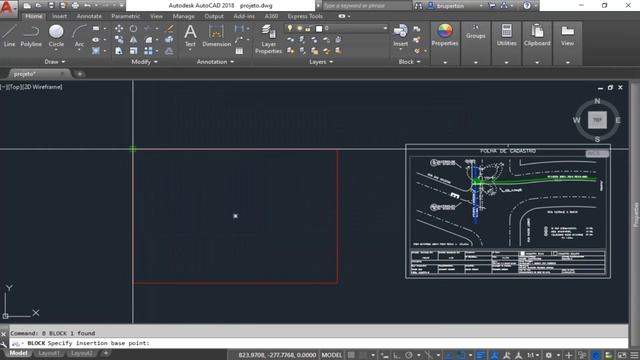The width and height of the screenshot is (640, 360).
Task: Open the Insert block tool
Action: click(x=400, y=36)
